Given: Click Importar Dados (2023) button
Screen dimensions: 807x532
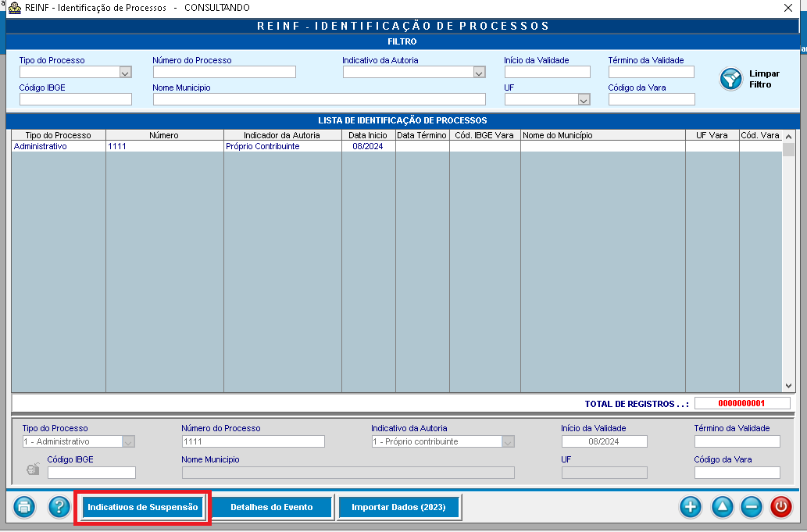Looking at the screenshot, I should [x=398, y=507].
